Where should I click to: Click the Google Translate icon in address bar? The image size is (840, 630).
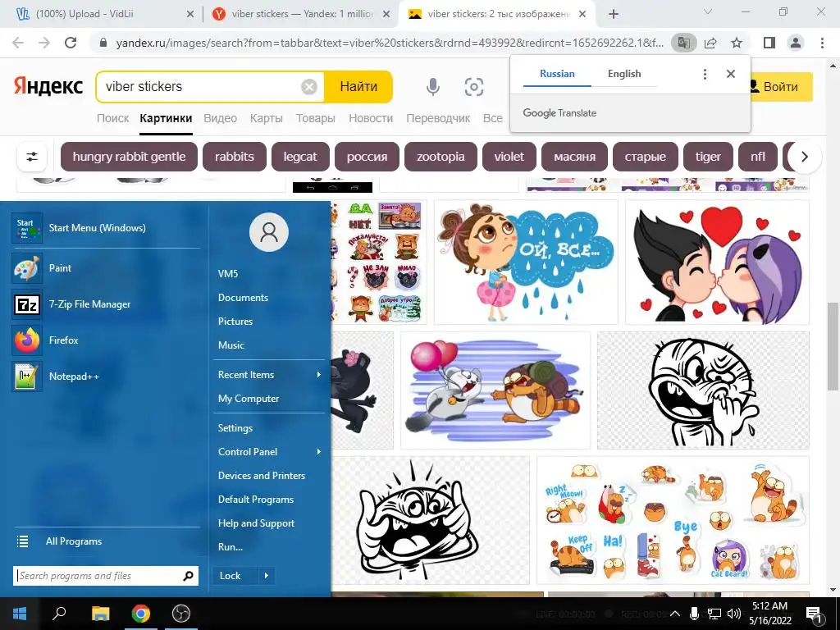pyautogui.click(x=684, y=43)
